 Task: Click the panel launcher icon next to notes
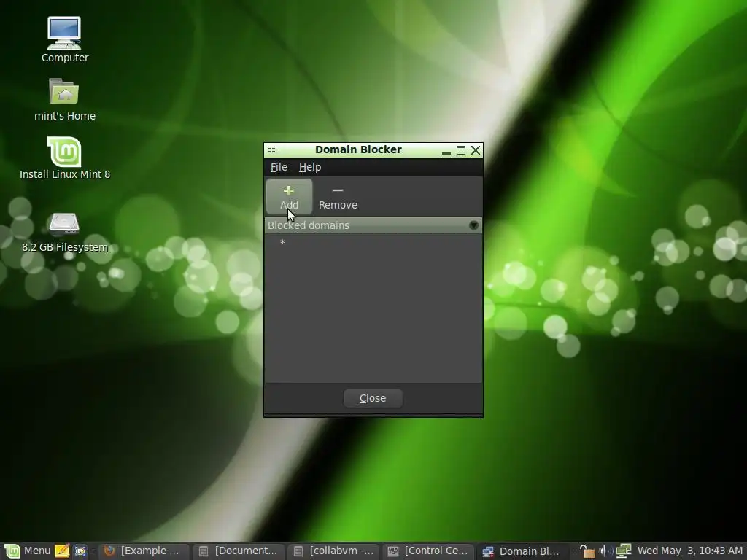click(x=80, y=551)
